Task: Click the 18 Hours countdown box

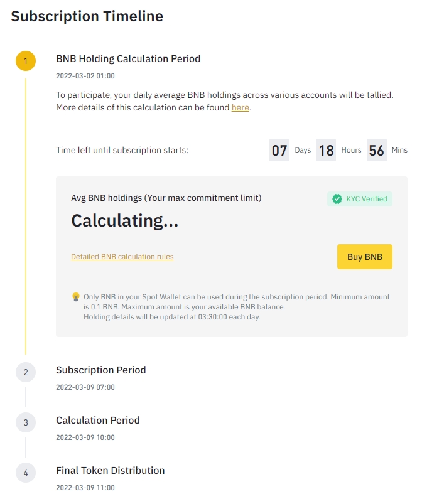Action: click(x=326, y=151)
